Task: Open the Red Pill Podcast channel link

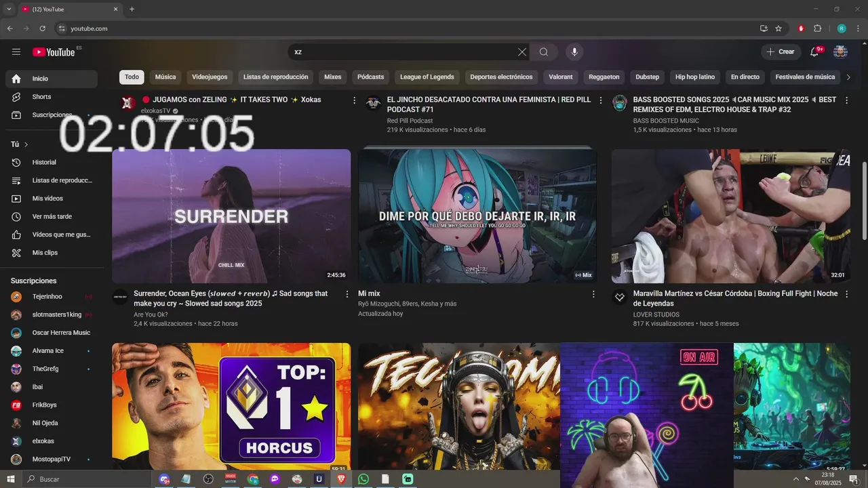Action: (410, 121)
